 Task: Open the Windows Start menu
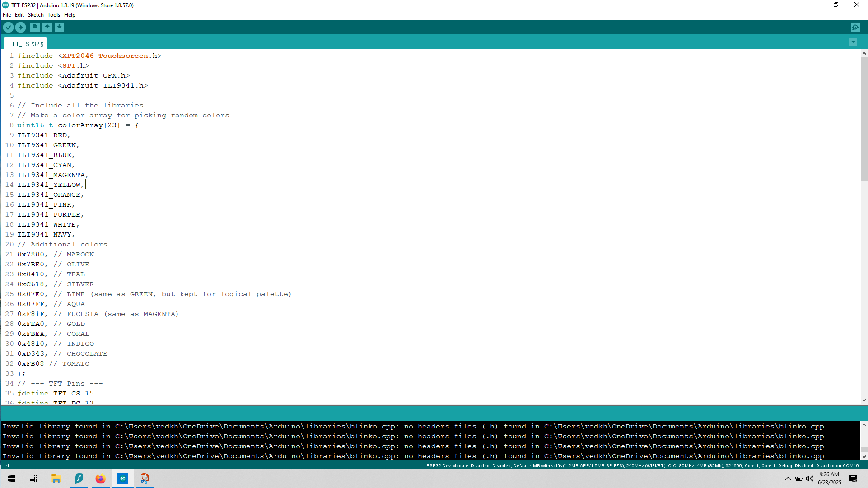tap(12, 479)
